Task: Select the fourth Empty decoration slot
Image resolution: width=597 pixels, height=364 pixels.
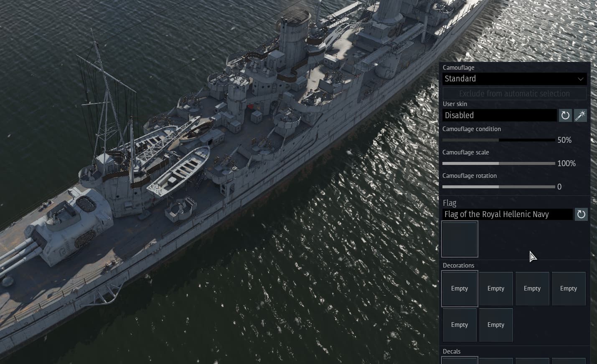Action: [x=569, y=288]
